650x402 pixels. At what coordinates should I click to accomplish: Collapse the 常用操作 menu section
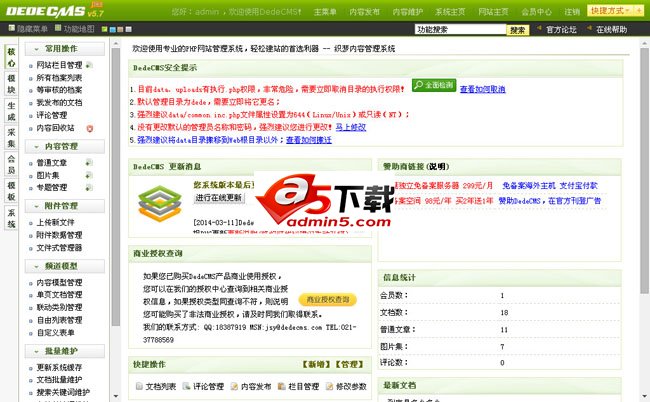(64, 49)
